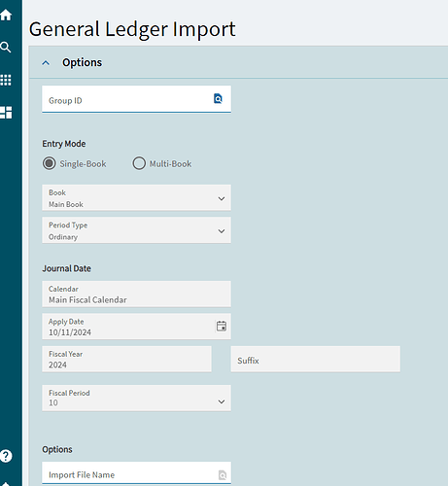Click the Group ID lookup search icon
This screenshot has width=448, height=486.
[218, 98]
